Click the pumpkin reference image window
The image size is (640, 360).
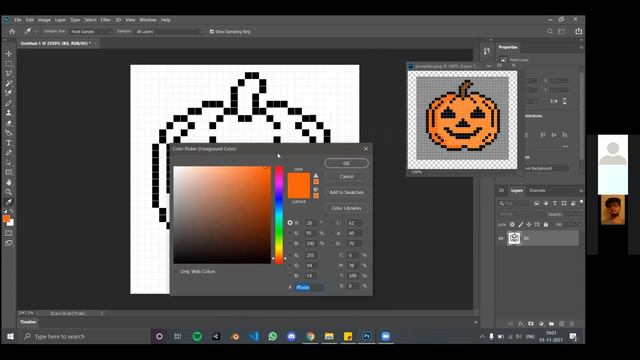tap(462, 120)
